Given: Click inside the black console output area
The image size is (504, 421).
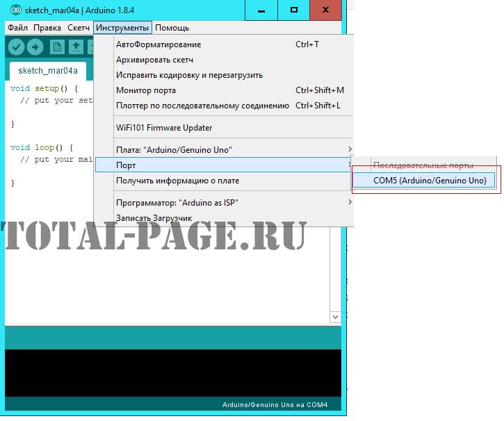Looking at the screenshot, I should pos(173,373).
